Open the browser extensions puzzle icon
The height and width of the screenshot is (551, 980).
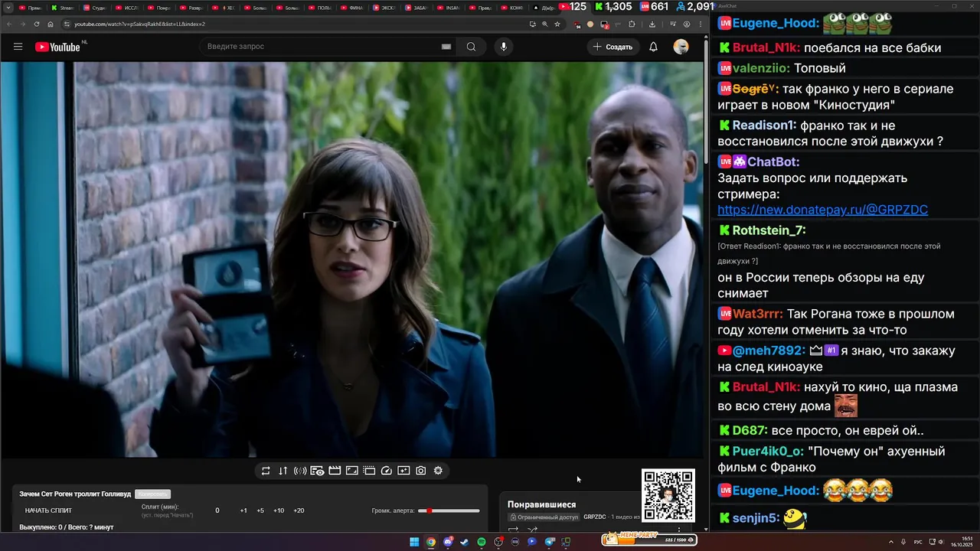point(632,24)
